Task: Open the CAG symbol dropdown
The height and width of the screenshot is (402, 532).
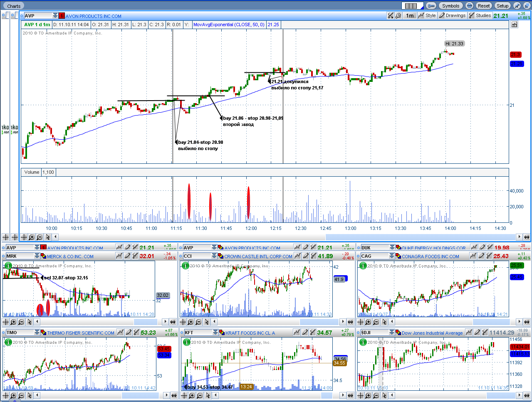Action: 392,256
